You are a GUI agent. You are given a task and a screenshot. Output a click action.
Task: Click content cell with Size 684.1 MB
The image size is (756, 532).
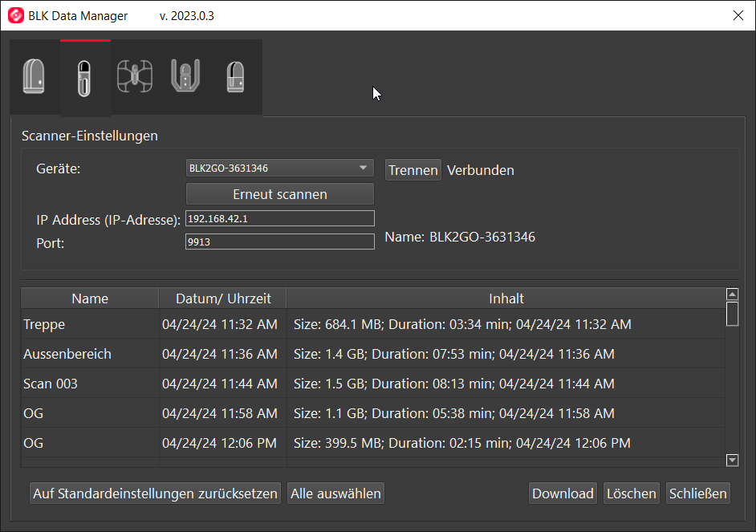(506, 324)
